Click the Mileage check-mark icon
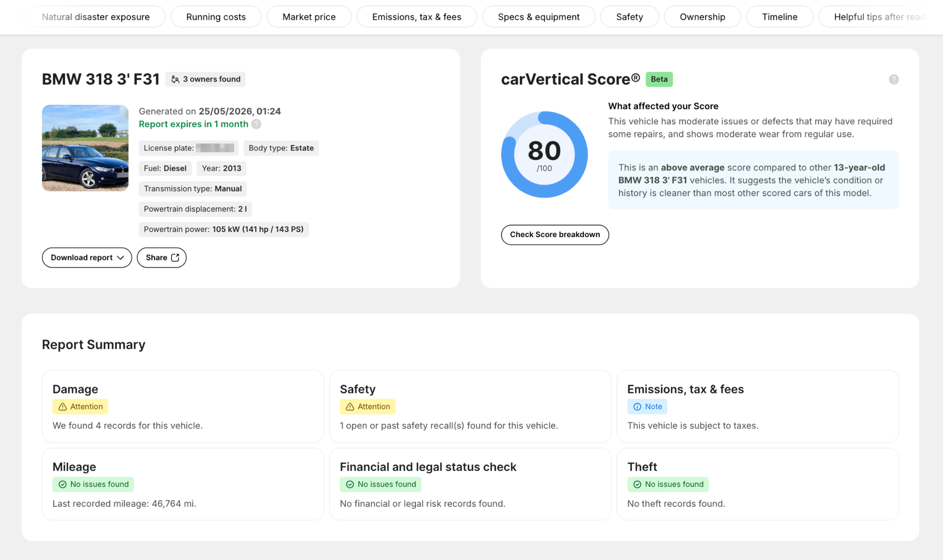 [63, 484]
